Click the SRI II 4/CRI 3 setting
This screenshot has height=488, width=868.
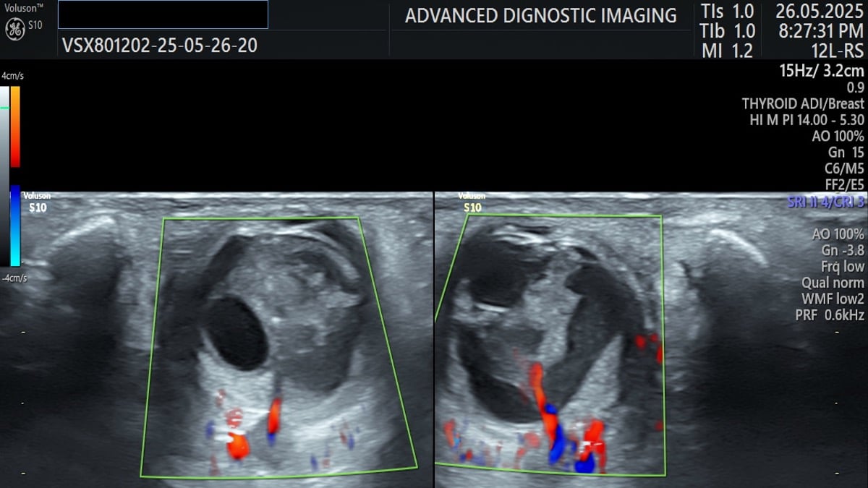tap(826, 202)
